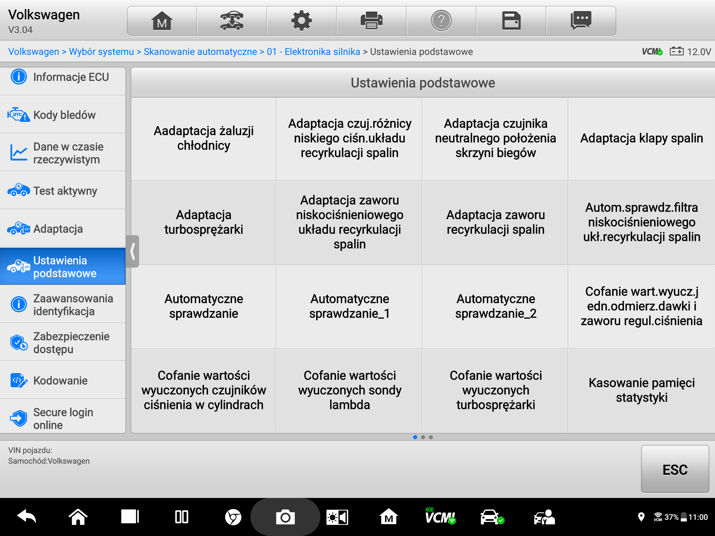Image resolution: width=715 pixels, height=536 pixels.
Task: Tap Android home icon in navigation bar
Action: pyautogui.click(x=78, y=517)
